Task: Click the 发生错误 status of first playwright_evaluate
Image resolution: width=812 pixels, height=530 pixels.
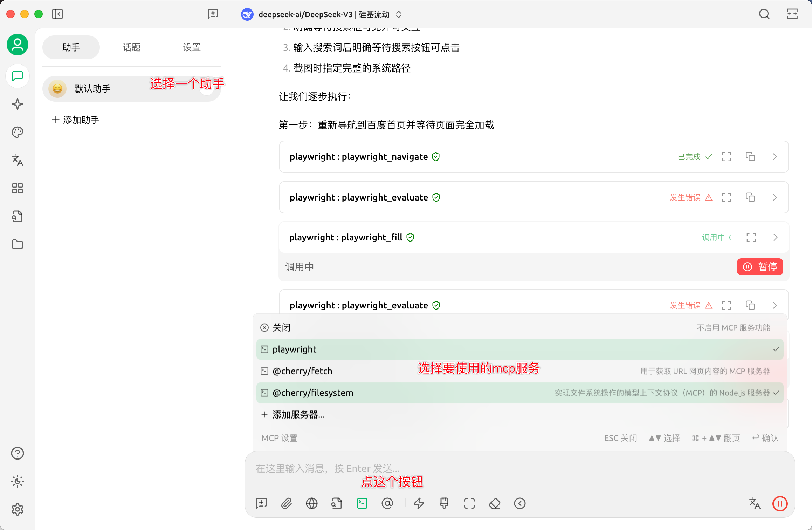Action: pyautogui.click(x=691, y=197)
